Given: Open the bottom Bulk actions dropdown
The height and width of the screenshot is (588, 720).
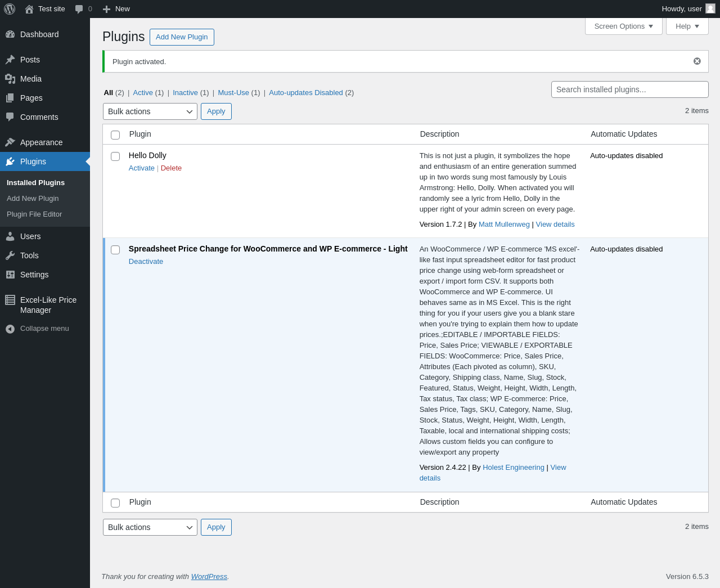Looking at the screenshot, I should coord(150,527).
